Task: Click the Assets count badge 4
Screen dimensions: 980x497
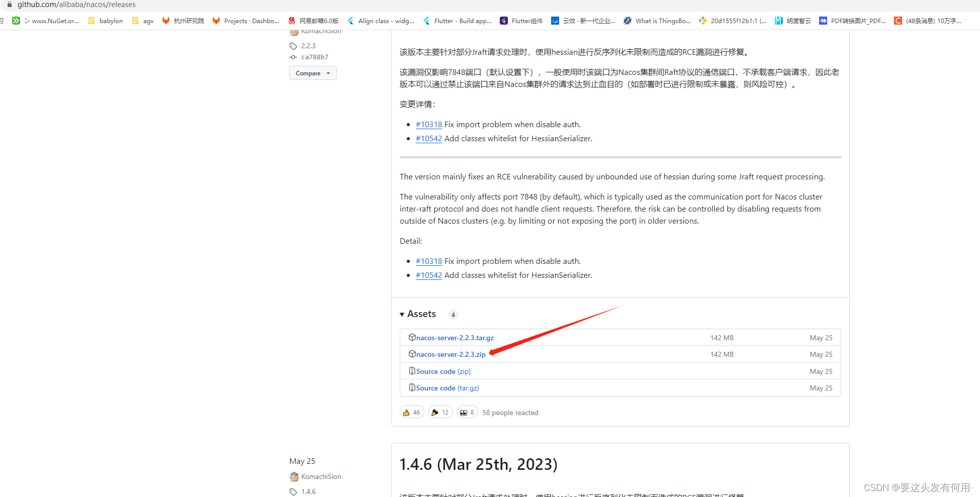Action: [453, 315]
